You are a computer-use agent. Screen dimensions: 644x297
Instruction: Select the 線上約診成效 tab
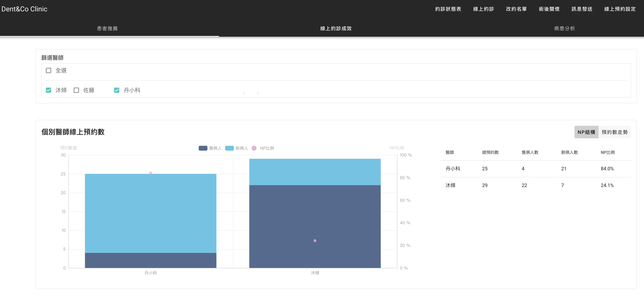[336, 29]
